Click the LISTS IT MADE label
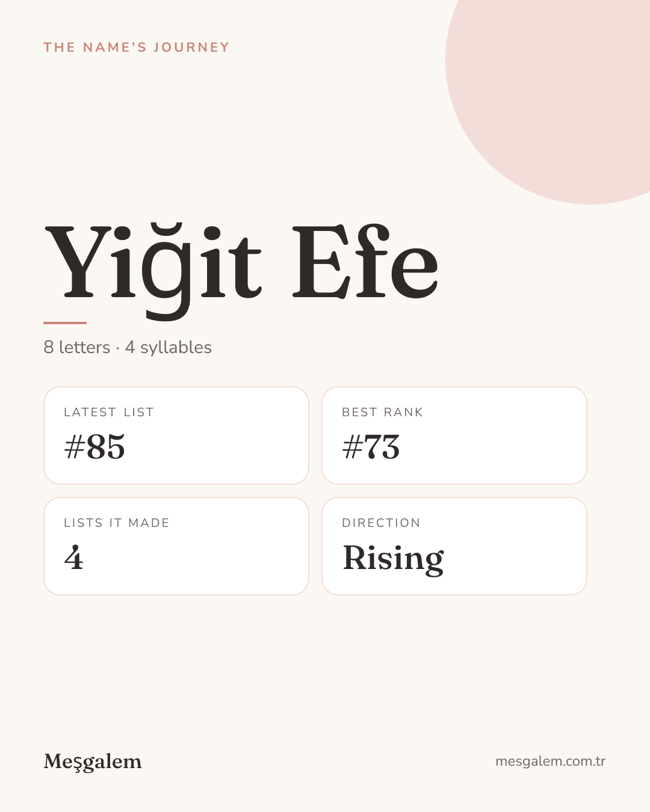Image resolution: width=650 pixels, height=812 pixels. click(x=117, y=523)
